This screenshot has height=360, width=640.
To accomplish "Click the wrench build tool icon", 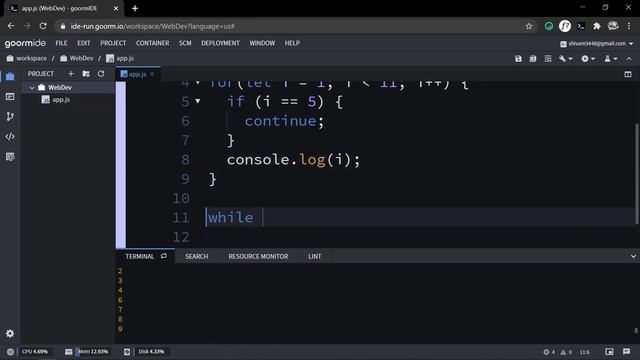I will coord(562,59).
